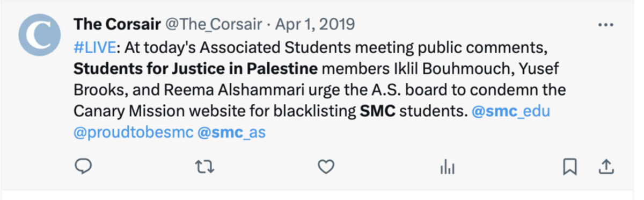Viewport: 644px width, 200px height.
Task: Click bold Students for Justice in Palestine text
Action: click(196, 69)
